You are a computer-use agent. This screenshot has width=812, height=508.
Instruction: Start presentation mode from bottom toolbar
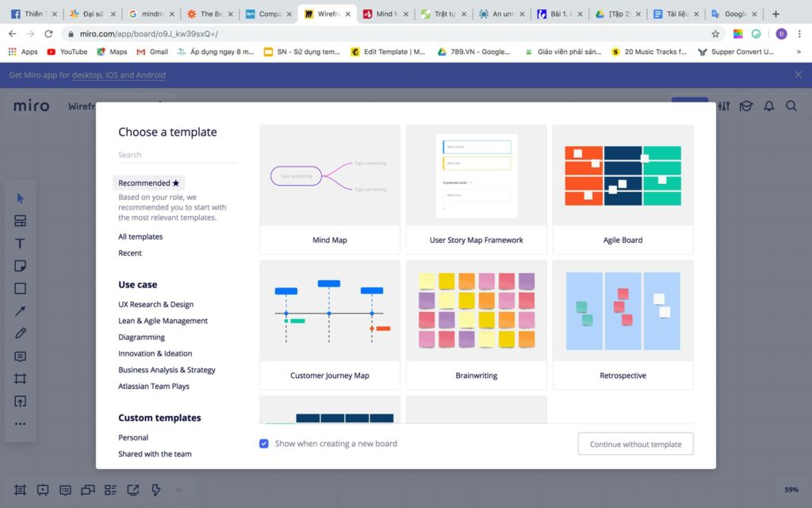click(x=43, y=490)
